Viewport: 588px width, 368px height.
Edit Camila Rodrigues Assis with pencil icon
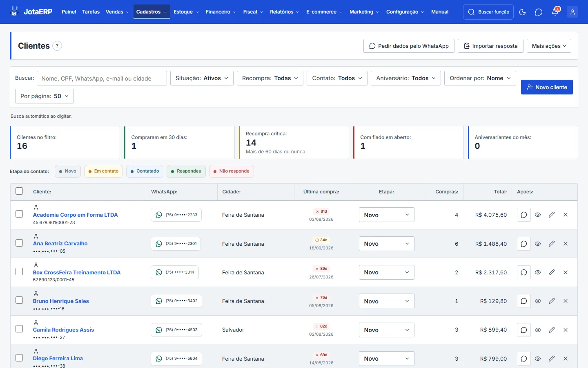tap(552, 330)
